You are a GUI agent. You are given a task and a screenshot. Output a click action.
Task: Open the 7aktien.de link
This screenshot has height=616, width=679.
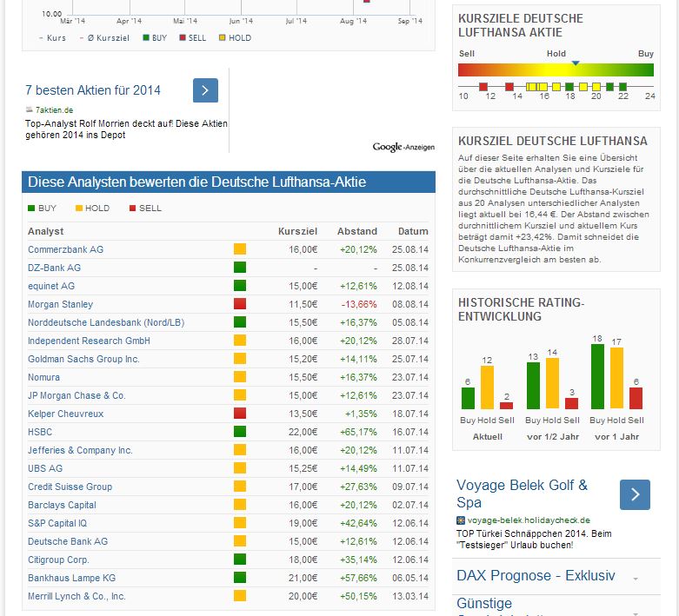[54, 110]
